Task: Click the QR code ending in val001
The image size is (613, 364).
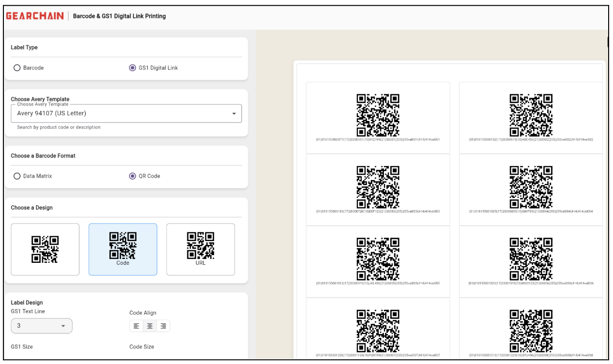Action: point(378,115)
